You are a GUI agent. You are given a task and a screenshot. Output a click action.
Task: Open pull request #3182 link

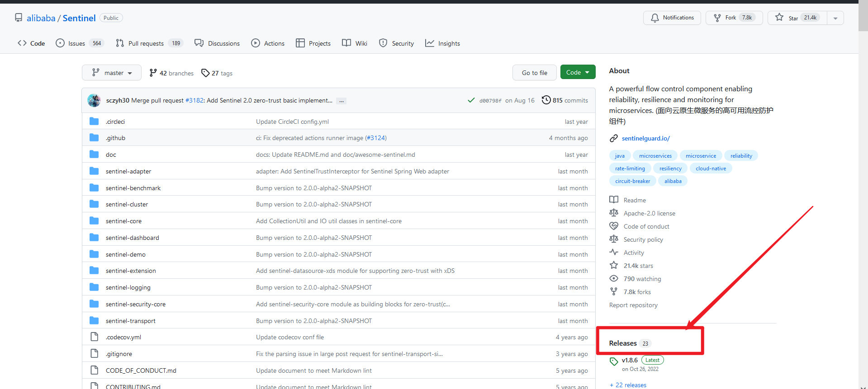(x=194, y=100)
